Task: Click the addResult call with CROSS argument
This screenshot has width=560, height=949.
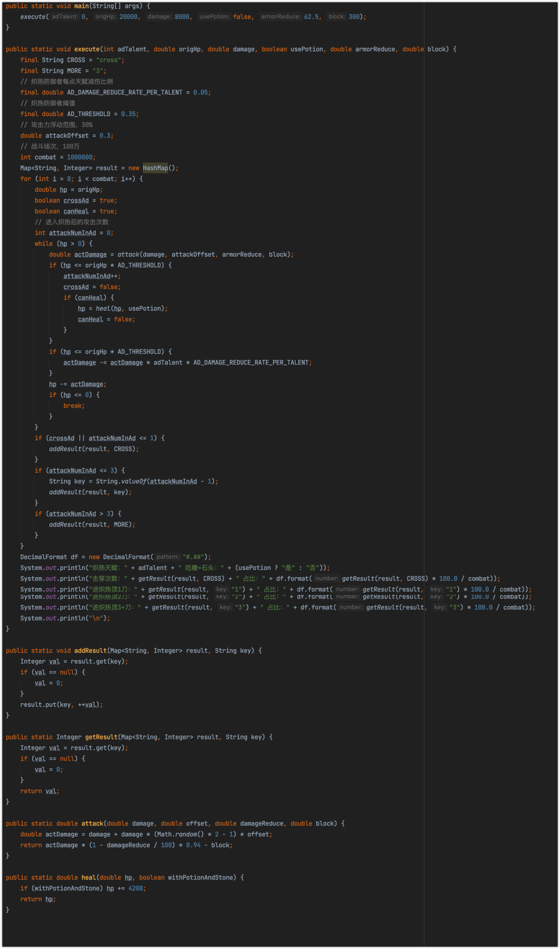Action: tap(93, 449)
